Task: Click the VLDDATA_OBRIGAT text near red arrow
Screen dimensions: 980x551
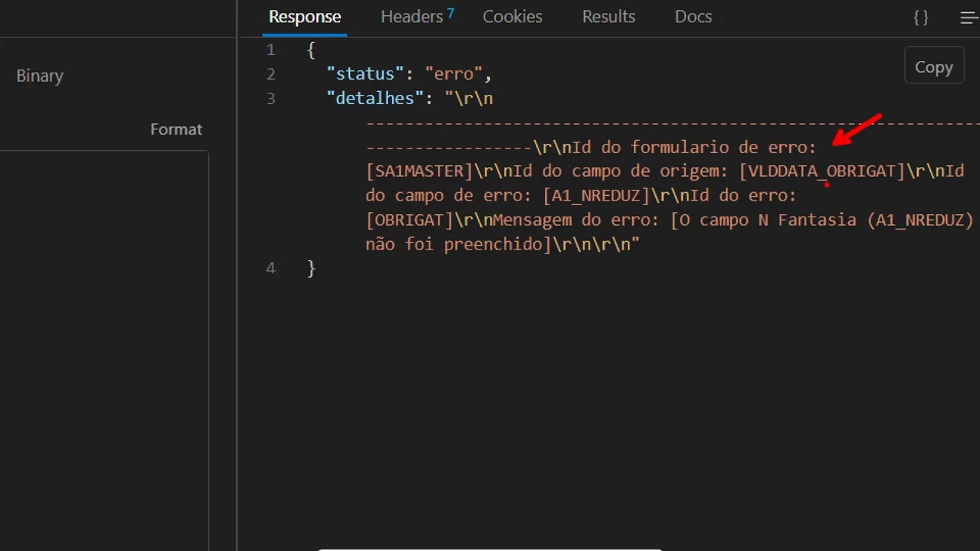Action: point(822,171)
